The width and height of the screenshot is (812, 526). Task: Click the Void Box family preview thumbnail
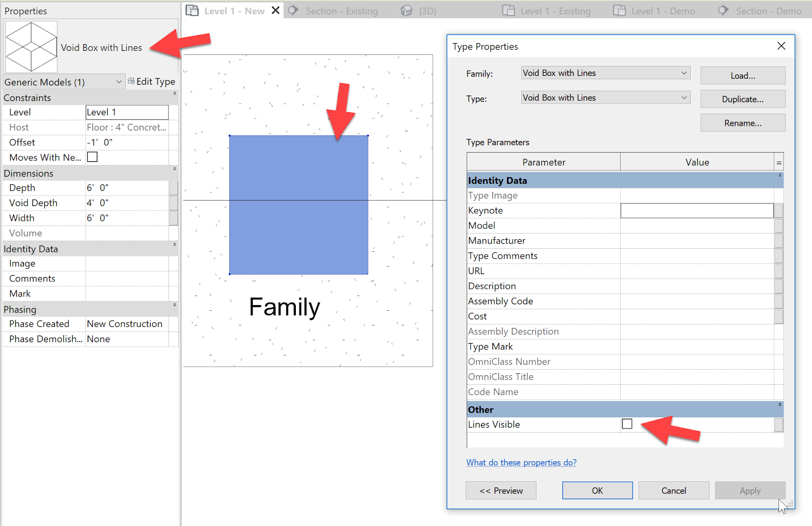click(x=31, y=46)
